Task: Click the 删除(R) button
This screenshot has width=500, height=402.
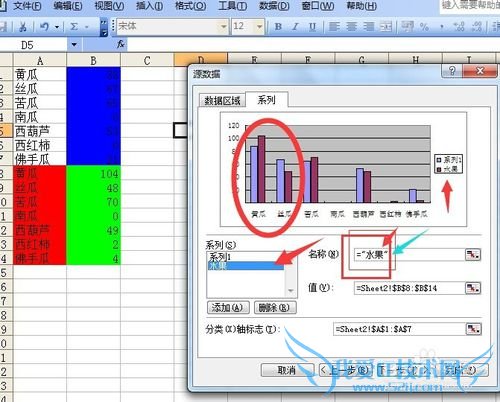Action: 275,307
